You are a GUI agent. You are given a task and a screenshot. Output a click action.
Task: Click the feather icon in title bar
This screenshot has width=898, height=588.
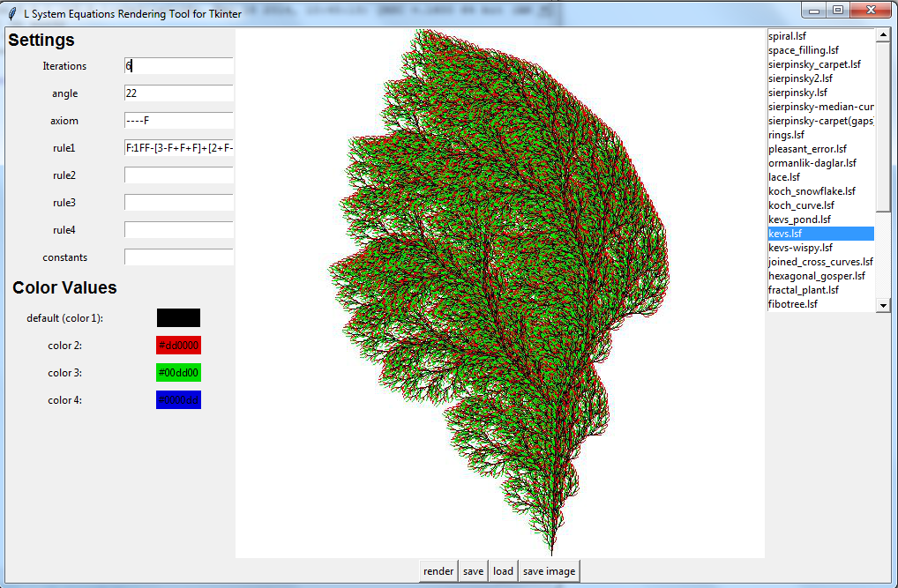click(x=11, y=13)
